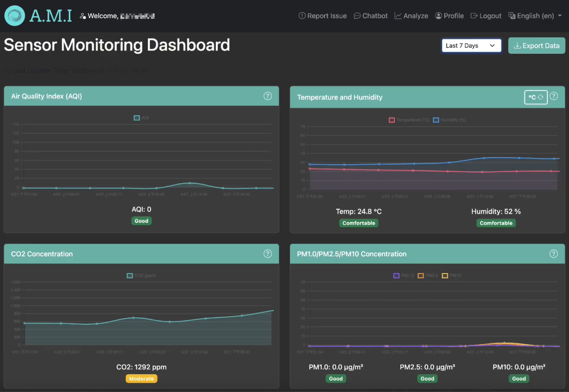Click the user icon beside Welcome
Image resolution: width=569 pixels, height=392 pixels.
(83, 16)
